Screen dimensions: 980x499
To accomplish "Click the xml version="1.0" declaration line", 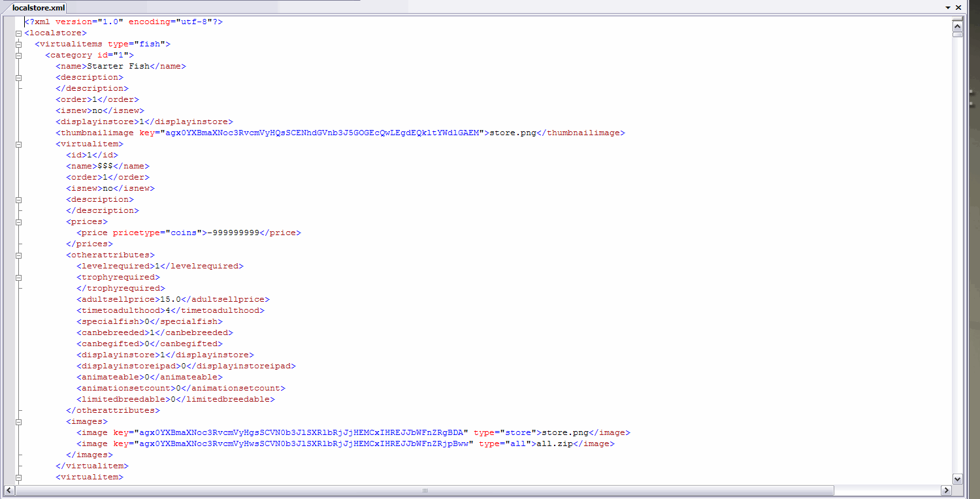I will pyautogui.click(x=123, y=22).
